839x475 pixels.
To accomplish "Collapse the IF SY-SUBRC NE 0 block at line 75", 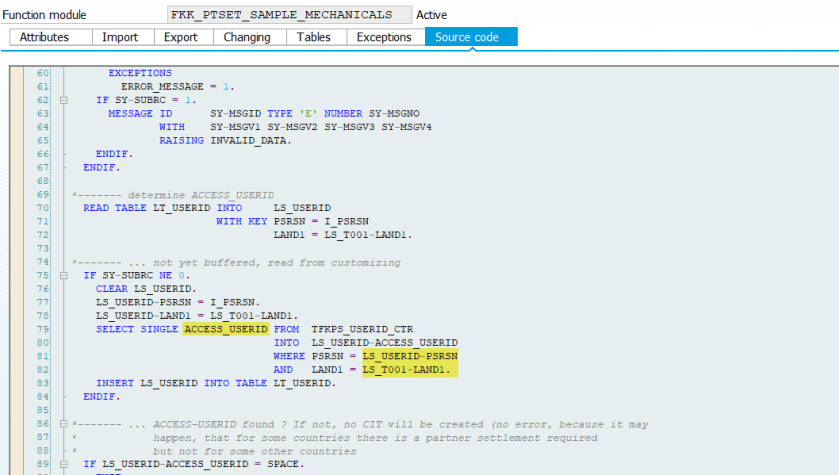I will (64, 275).
